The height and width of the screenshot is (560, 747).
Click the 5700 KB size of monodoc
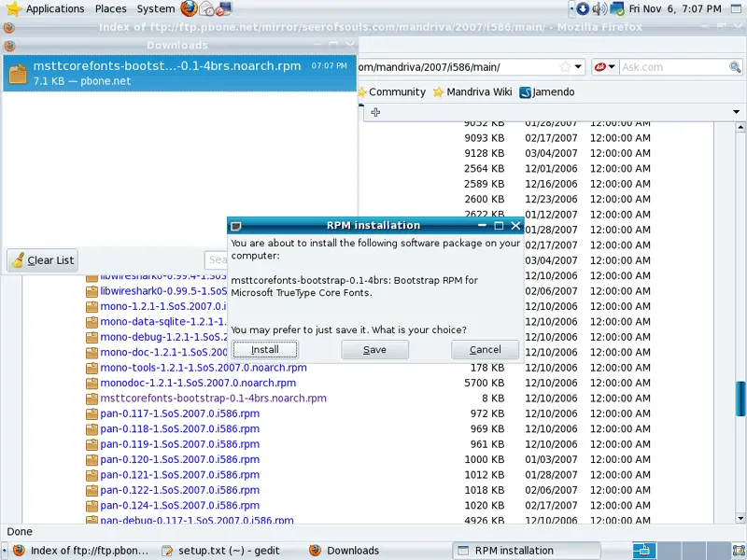tap(484, 383)
